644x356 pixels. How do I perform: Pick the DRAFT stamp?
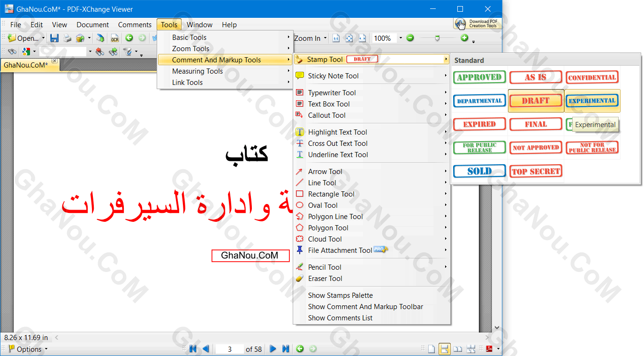(x=536, y=101)
